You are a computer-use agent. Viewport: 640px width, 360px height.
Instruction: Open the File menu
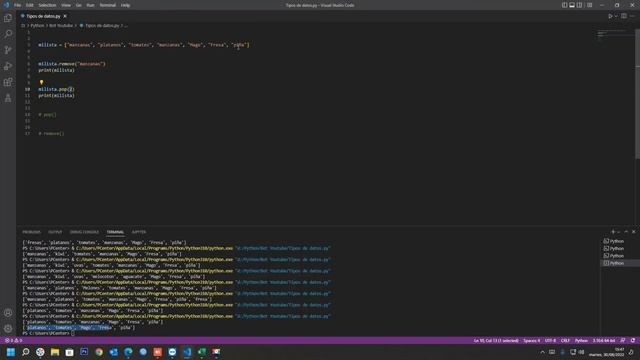pos(18,5)
